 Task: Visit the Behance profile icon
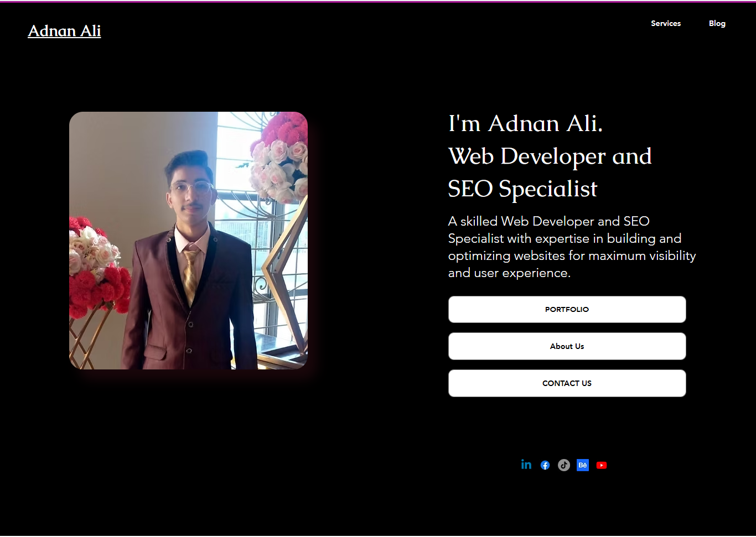(x=583, y=465)
